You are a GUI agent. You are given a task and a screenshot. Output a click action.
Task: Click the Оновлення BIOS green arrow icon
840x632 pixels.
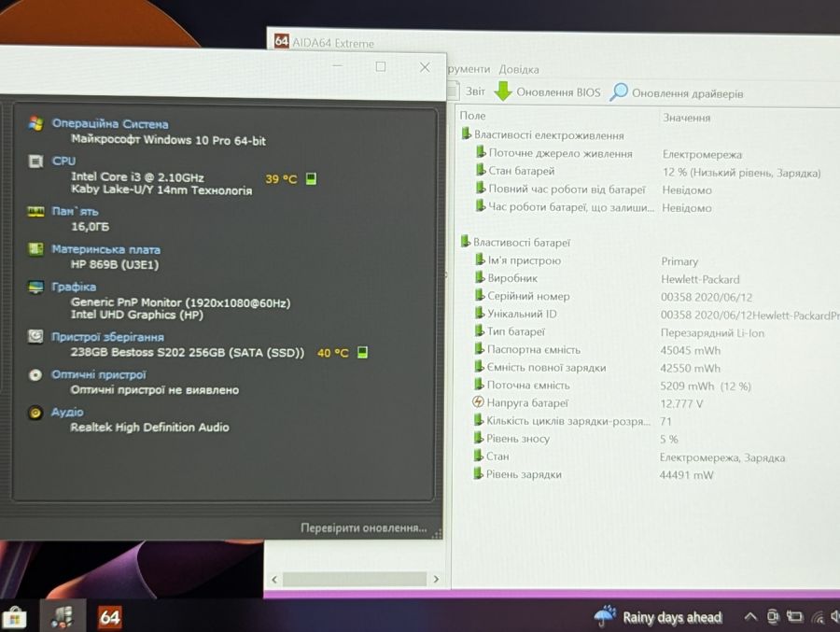coord(503,91)
